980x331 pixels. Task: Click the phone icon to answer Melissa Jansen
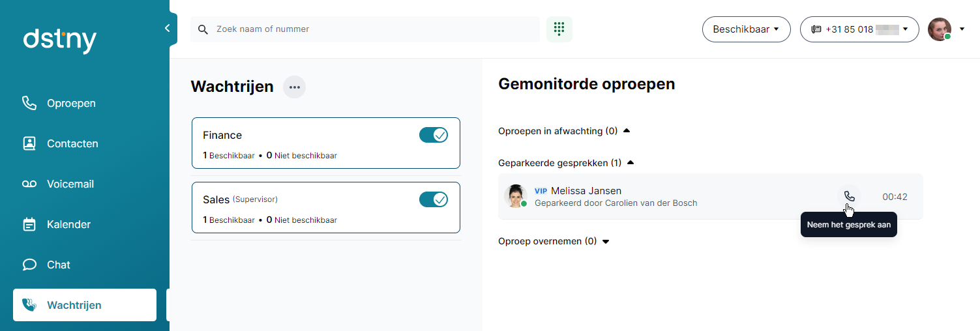tap(849, 196)
